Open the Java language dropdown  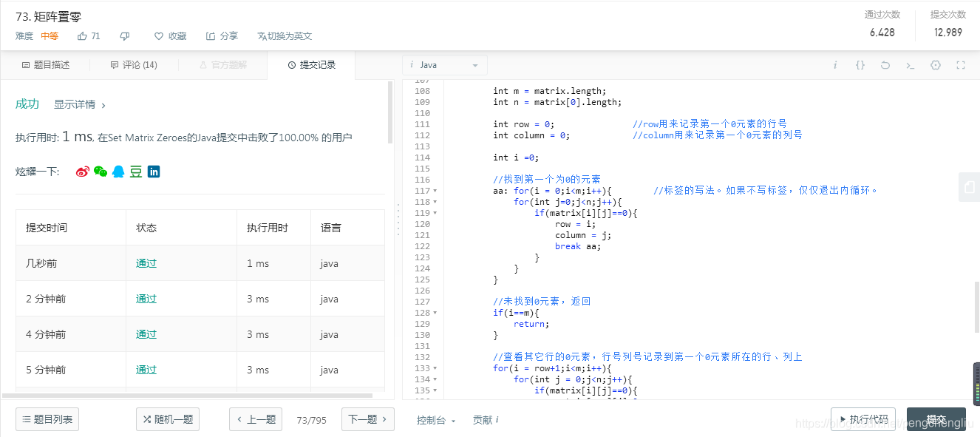445,65
